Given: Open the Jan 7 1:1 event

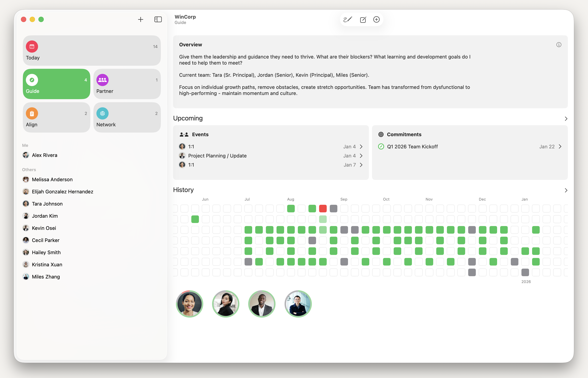Looking at the screenshot, I should tap(270, 165).
